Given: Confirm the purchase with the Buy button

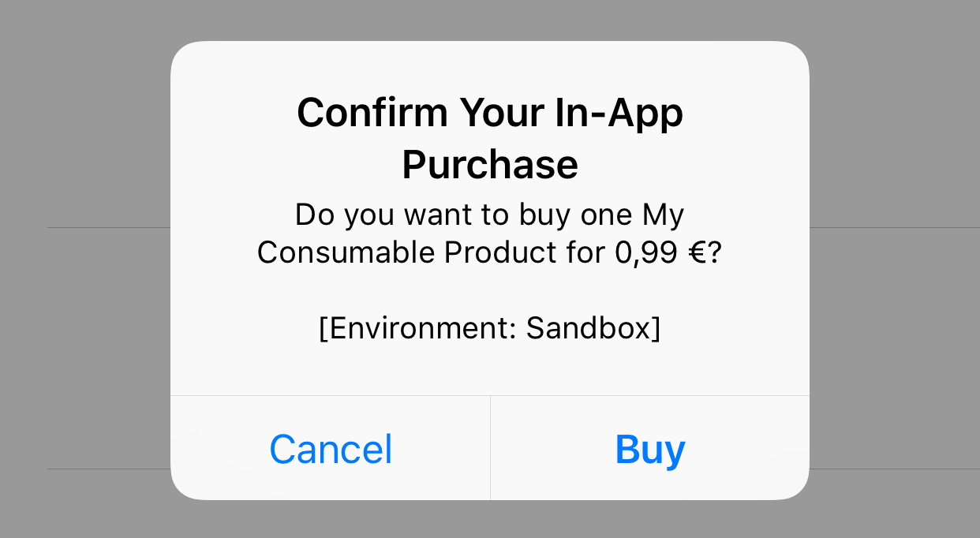Looking at the screenshot, I should pos(650,448).
